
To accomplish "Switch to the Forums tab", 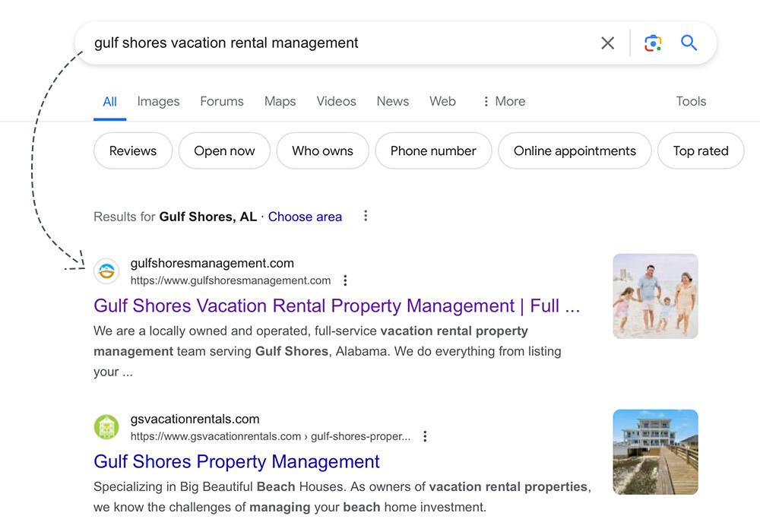I will 221,101.
